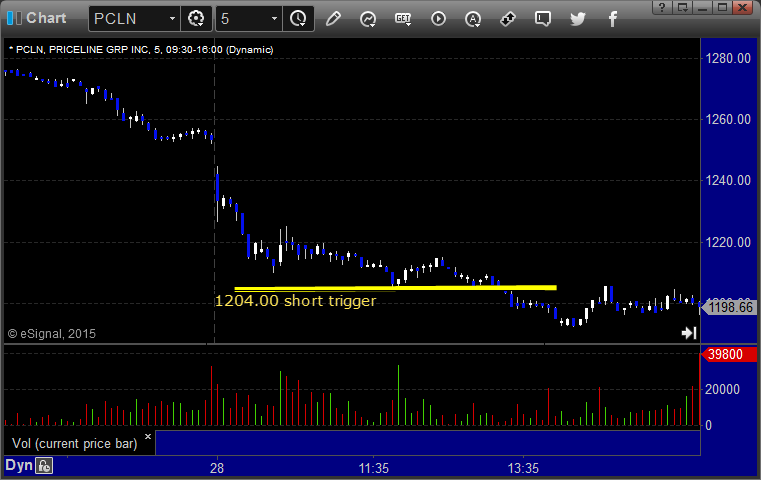Click the 1280.00 price axis label

click(x=728, y=59)
